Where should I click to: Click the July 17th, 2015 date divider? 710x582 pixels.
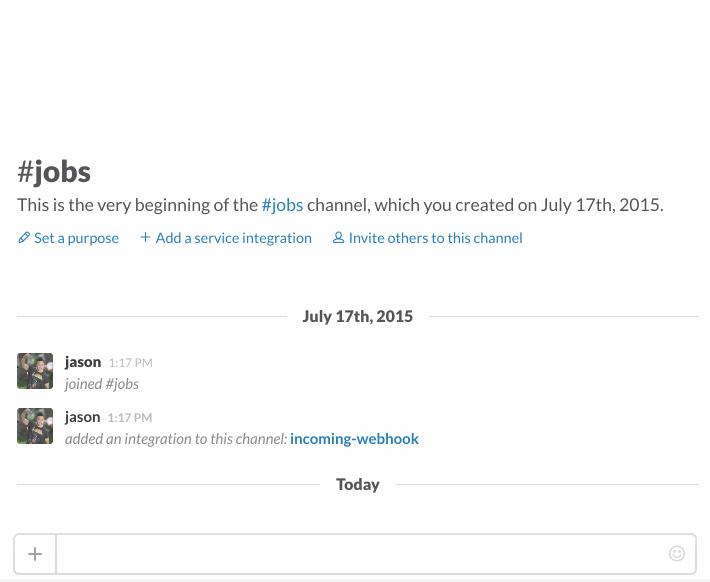[357, 316]
